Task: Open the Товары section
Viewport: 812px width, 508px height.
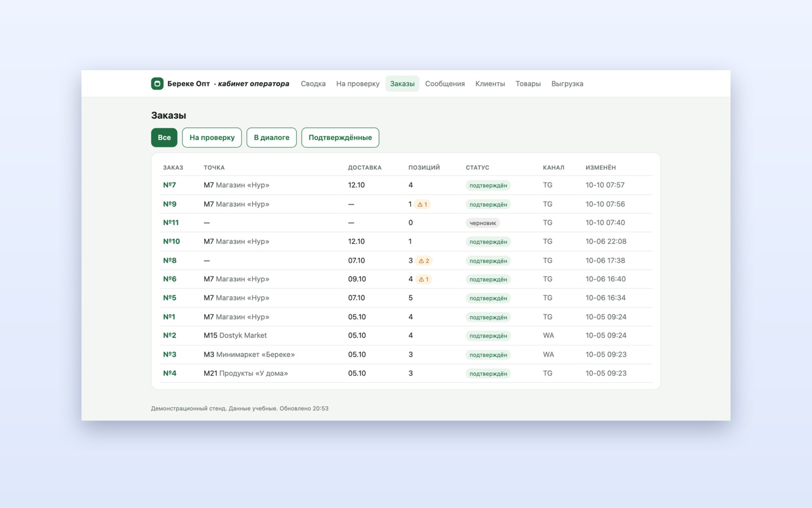Action: click(x=528, y=84)
